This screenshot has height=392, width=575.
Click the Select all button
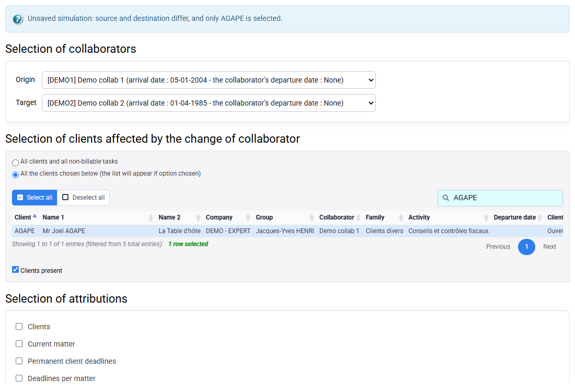[x=34, y=198]
